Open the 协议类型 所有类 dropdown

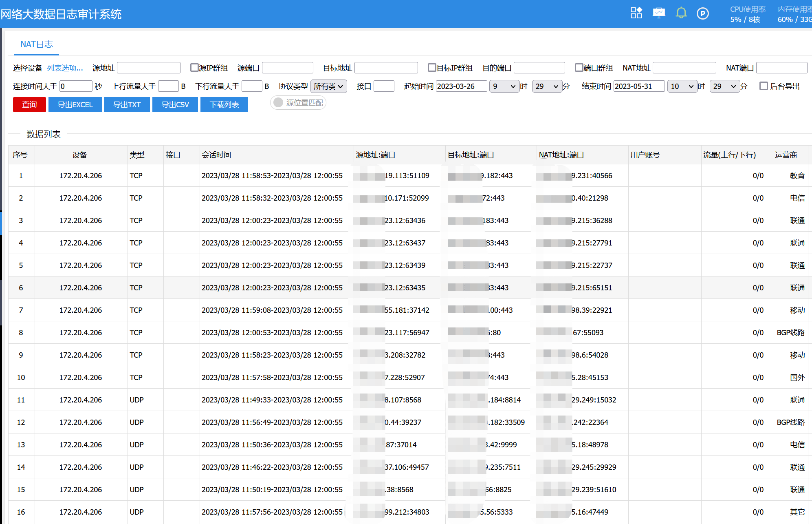[328, 86]
